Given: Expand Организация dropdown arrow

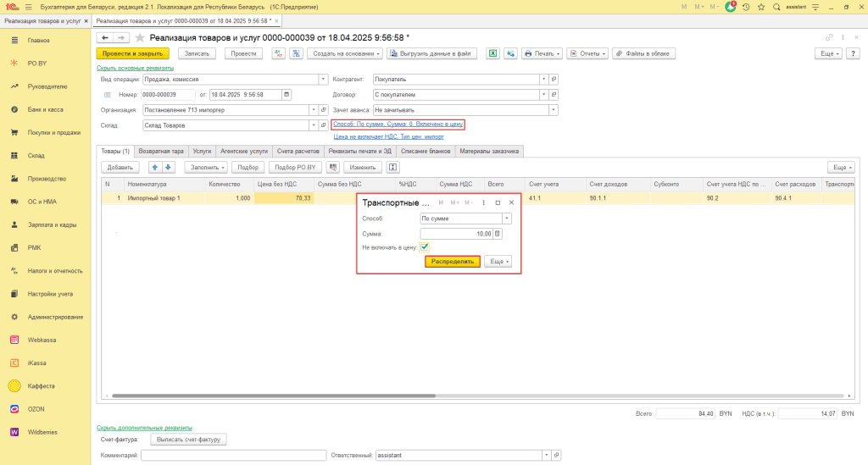Looking at the screenshot, I should [314, 110].
